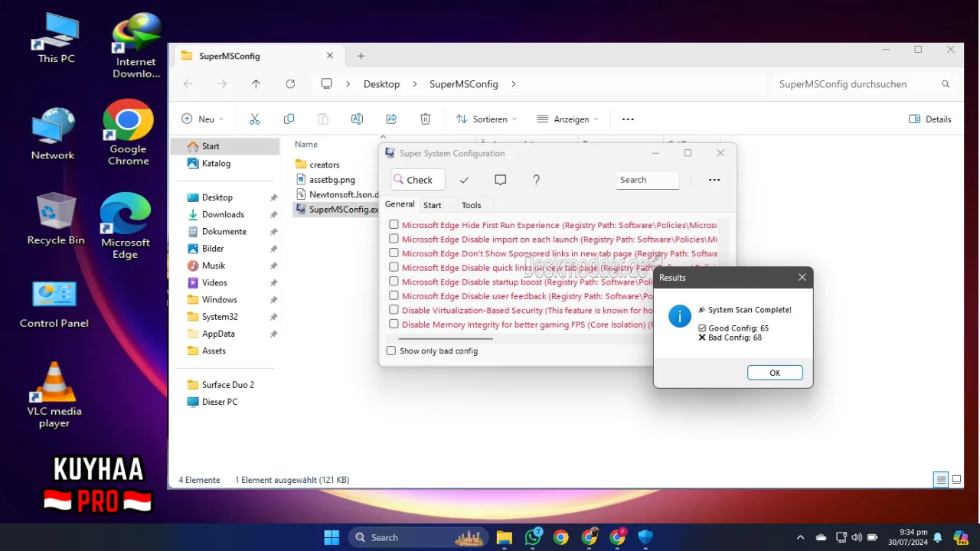Click the Search field in Super System Configuration
This screenshot has height=551, width=980.
click(648, 180)
